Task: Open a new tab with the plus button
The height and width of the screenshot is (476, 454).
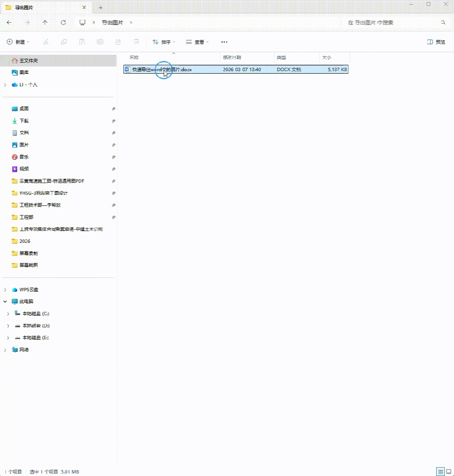Action: pyautogui.click(x=101, y=8)
